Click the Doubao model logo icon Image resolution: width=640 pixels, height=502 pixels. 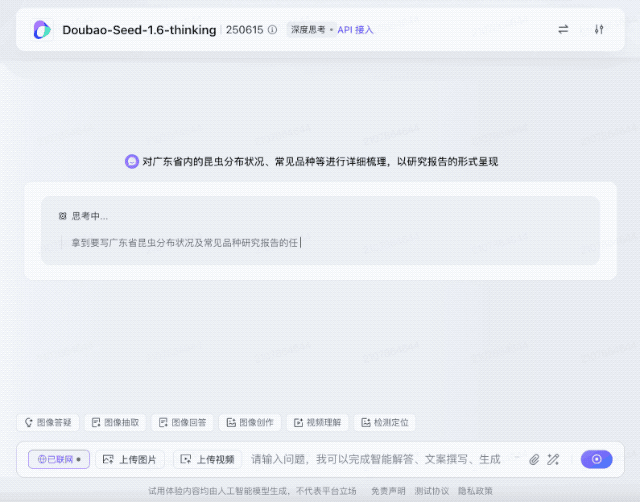[42, 30]
